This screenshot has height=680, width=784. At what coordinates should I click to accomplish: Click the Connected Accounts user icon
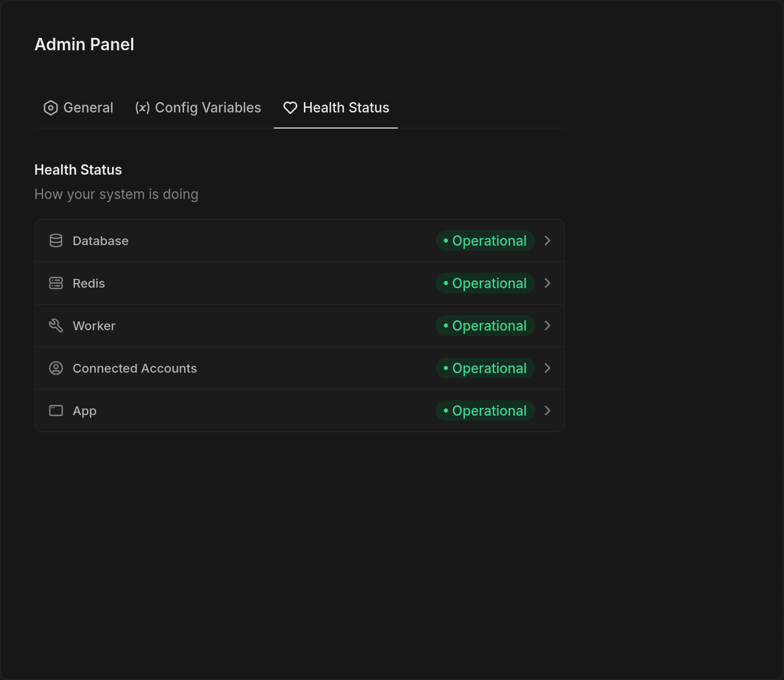pyautogui.click(x=56, y=368)
